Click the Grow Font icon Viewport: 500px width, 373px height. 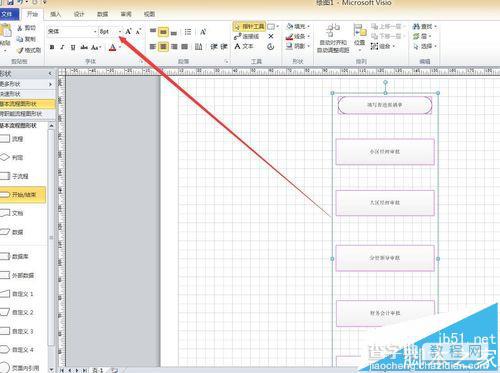(128, 32)
